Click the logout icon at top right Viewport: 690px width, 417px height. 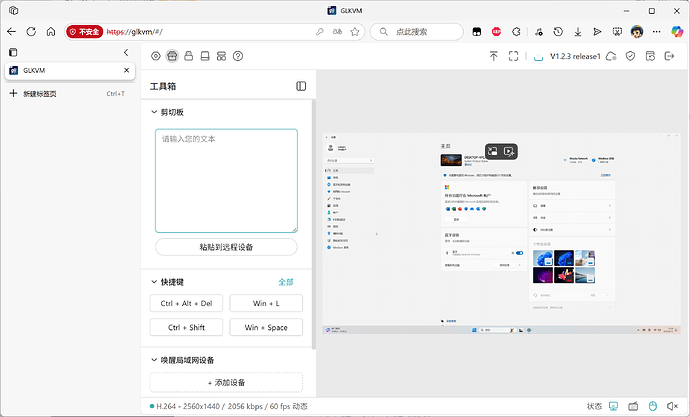coord(671,56)
